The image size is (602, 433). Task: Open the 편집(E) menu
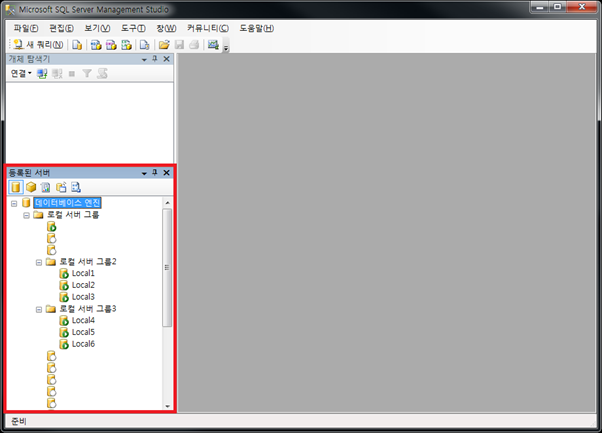point(61,28)
